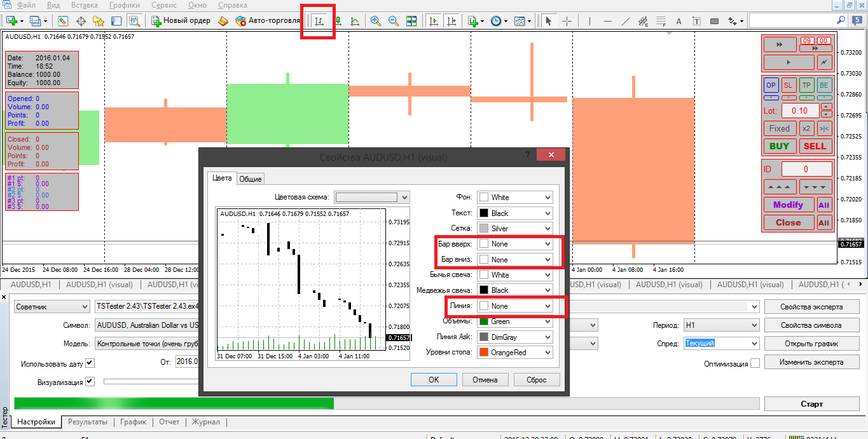Toggle the 'Использовать дату' checkbox
This screenshot has width=868, height=439.
(90, 363)
